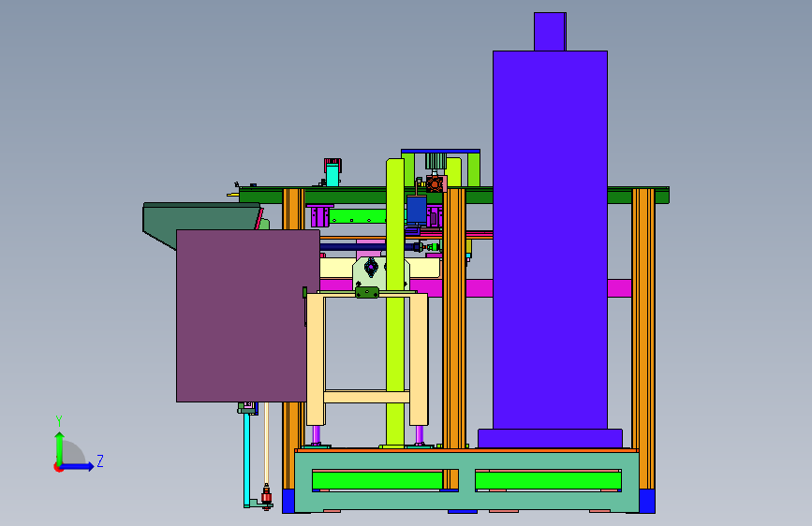812x526 pixels.
Task: Click the Y axis label
Action: tap(59, 421)
